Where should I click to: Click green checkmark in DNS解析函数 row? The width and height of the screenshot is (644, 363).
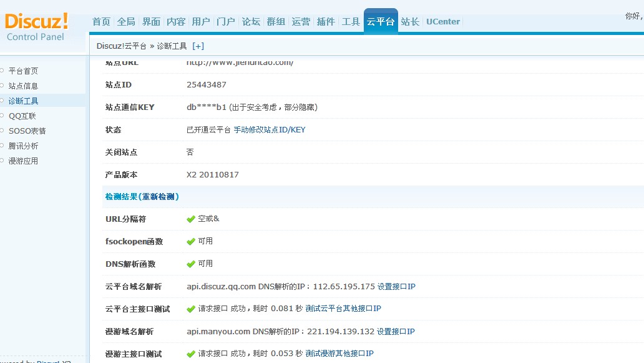(191, 264)
